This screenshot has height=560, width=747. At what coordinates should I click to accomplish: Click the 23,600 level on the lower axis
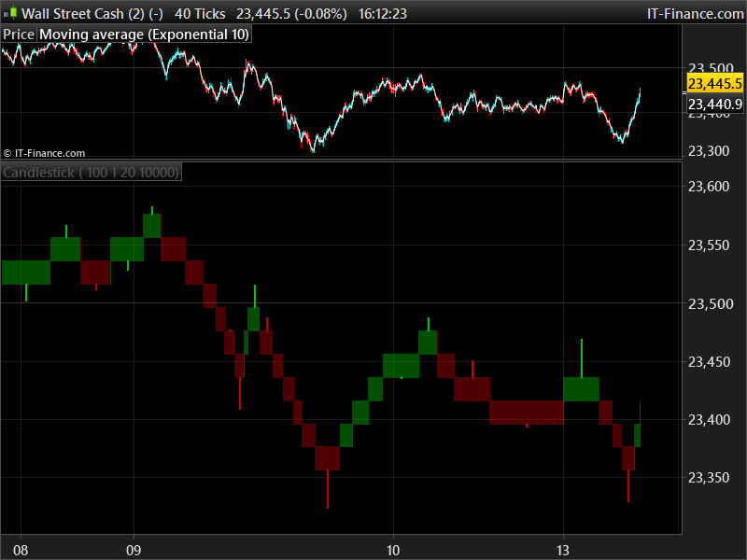pos(709,186)
